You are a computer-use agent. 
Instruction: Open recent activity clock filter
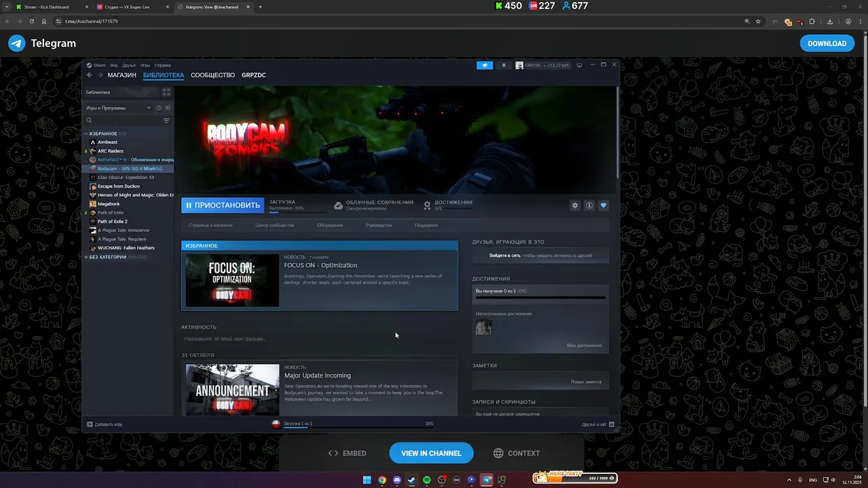click(159, 108)
